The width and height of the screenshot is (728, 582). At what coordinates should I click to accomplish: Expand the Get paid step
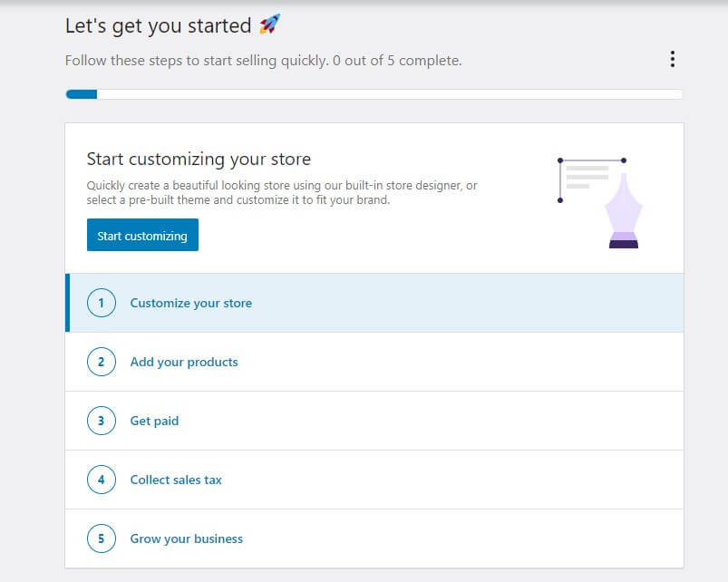click(374, 421)
